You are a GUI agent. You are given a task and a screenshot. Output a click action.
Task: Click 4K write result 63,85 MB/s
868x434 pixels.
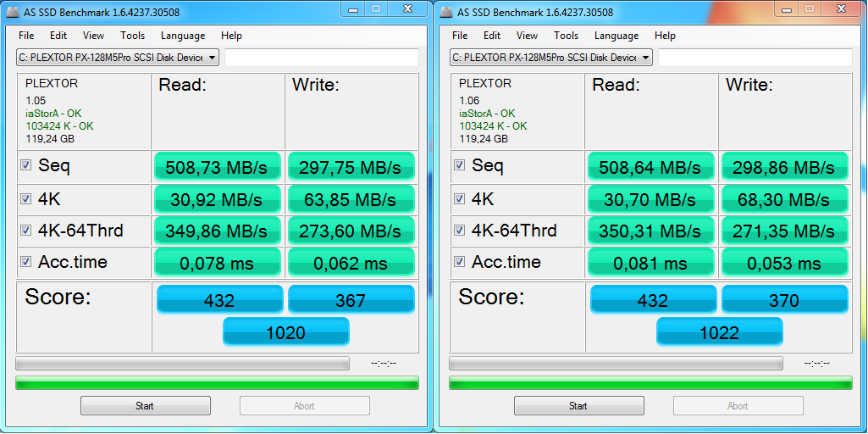(351, 199)
